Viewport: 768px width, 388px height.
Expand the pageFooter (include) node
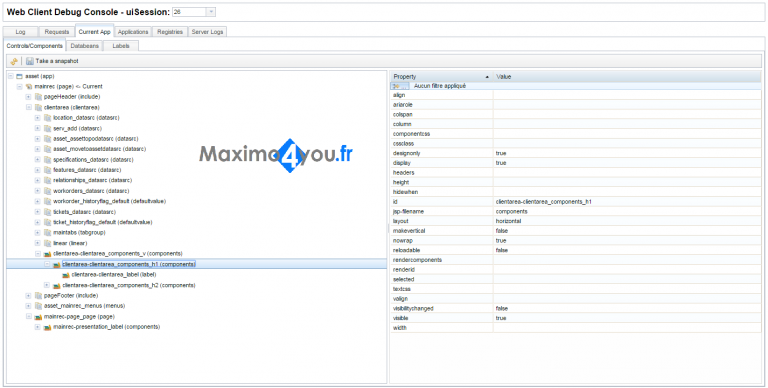[28, 295]
